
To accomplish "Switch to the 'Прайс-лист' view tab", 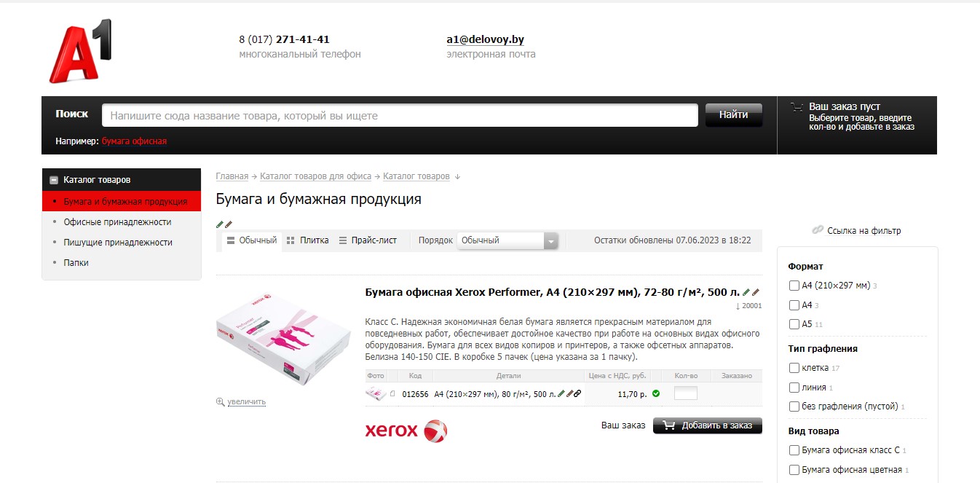I will pos(368,240).
